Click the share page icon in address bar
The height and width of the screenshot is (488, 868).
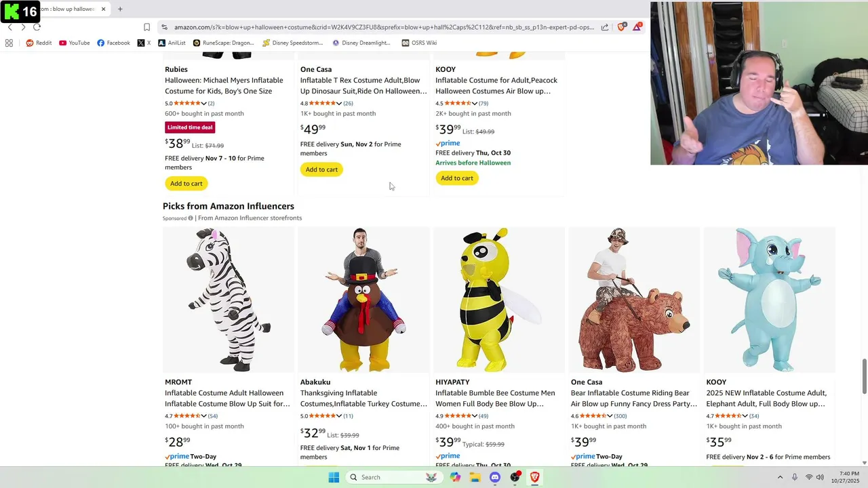coord(605,27)
